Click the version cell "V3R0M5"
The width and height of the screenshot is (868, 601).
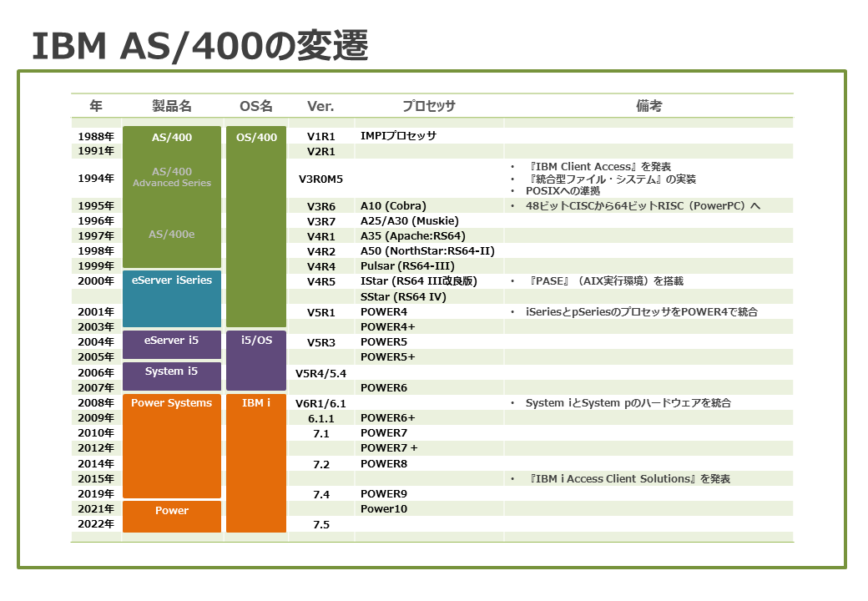coord(321,179)
